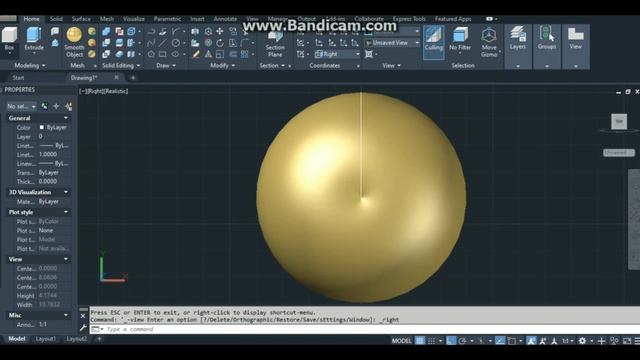This screenshot has width=640, height=360.
Task: Toggle the drawing grid display
Action: point(420,340)
